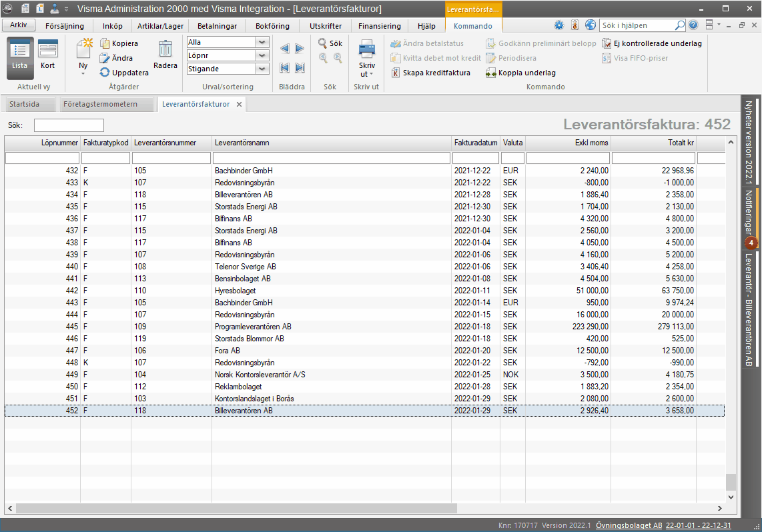
Task: Go to next record arrow
Action: 300,48
